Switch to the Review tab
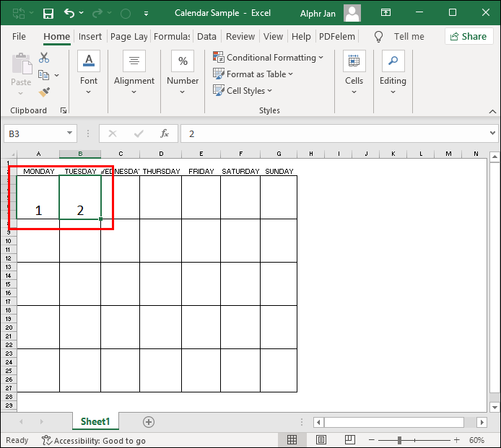The width and height of the screenshot is (501, 448). pyautogui.click(x=240, y=36)
